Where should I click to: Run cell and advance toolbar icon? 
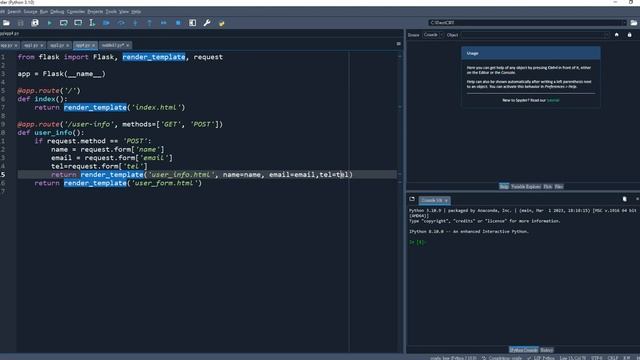coord(78,23)
